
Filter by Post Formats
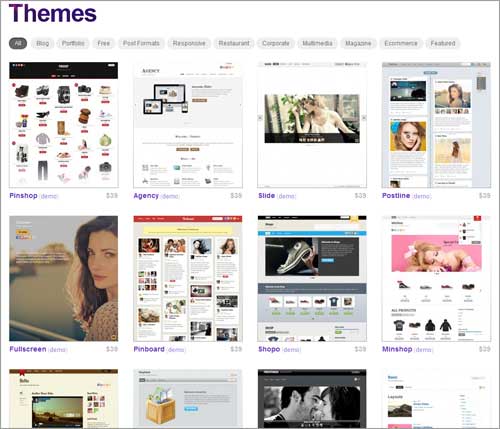tap(141, 43)
